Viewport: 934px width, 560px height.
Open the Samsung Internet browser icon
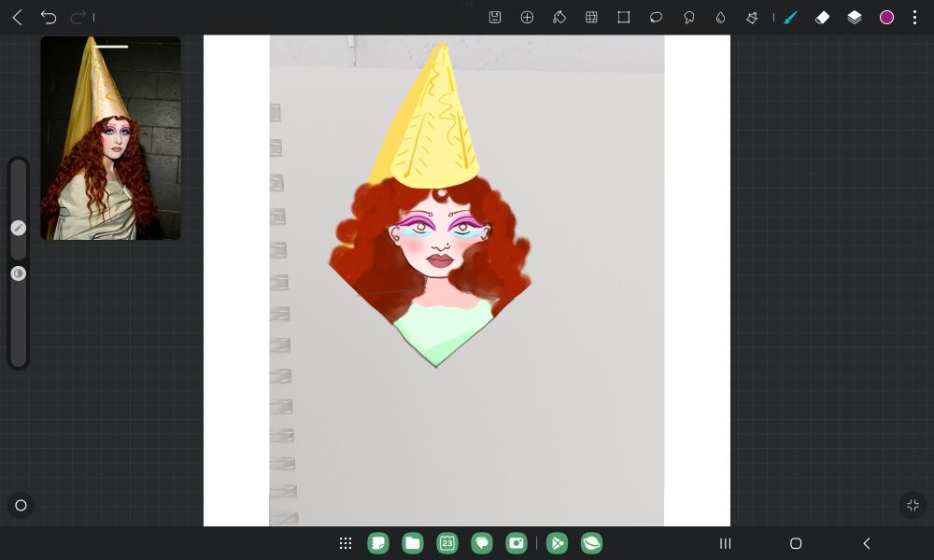point(591,543)
